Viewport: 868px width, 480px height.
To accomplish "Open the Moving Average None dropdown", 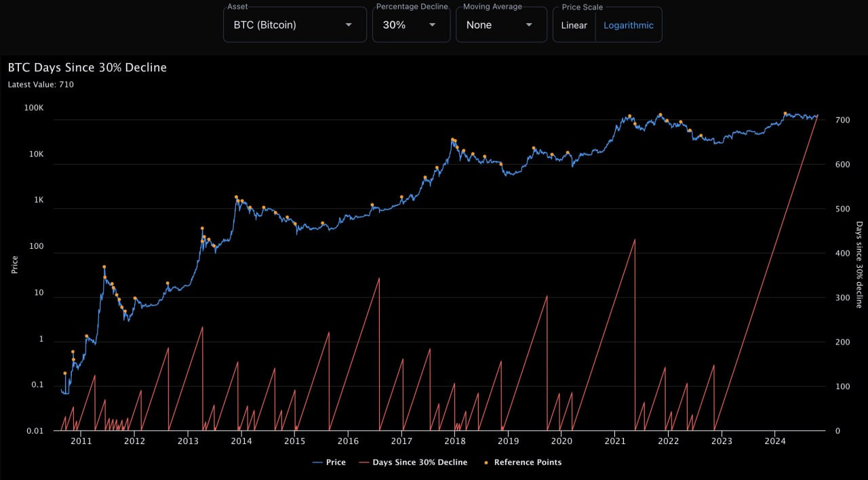I will tap(501, 24).
